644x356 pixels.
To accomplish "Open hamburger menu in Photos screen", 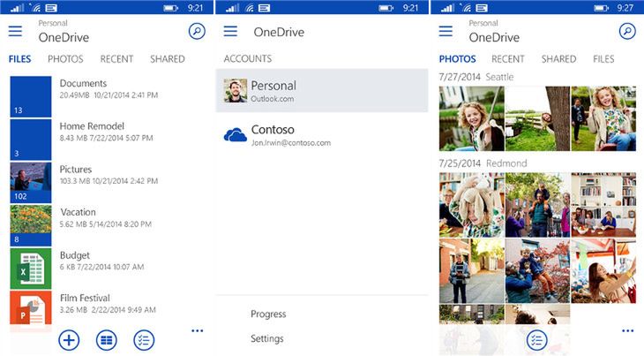I will (x=446, y=31).
